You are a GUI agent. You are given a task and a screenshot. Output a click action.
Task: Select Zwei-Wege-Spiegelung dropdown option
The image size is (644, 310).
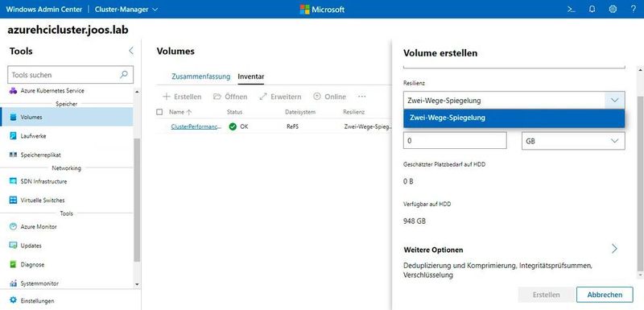pyautogui.click(x=514, y=118)
